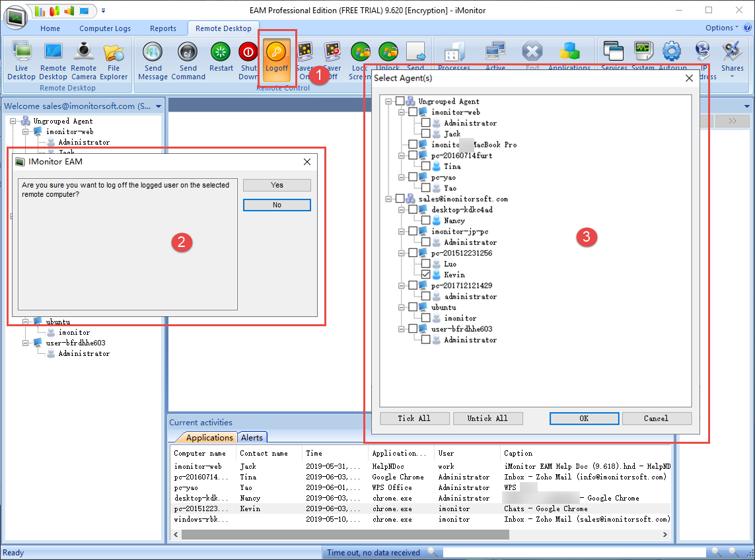
Task: Collapse Ungrouped Agent node in dialog tree
Action: (388, 101)
